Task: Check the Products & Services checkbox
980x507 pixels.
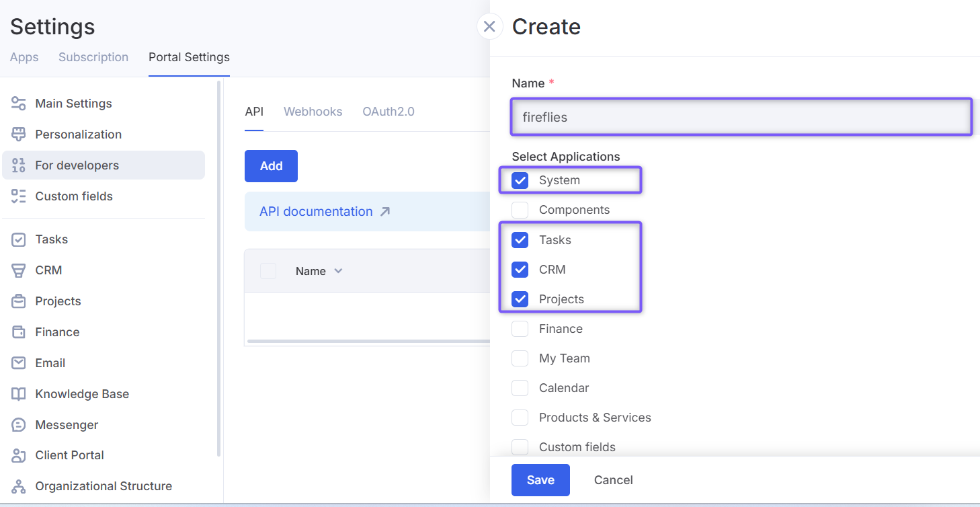Action: [x=520, y=418]
